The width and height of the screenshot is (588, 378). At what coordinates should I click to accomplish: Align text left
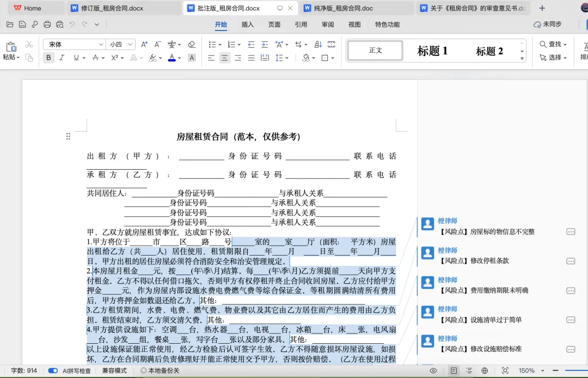tap(211, 58)
